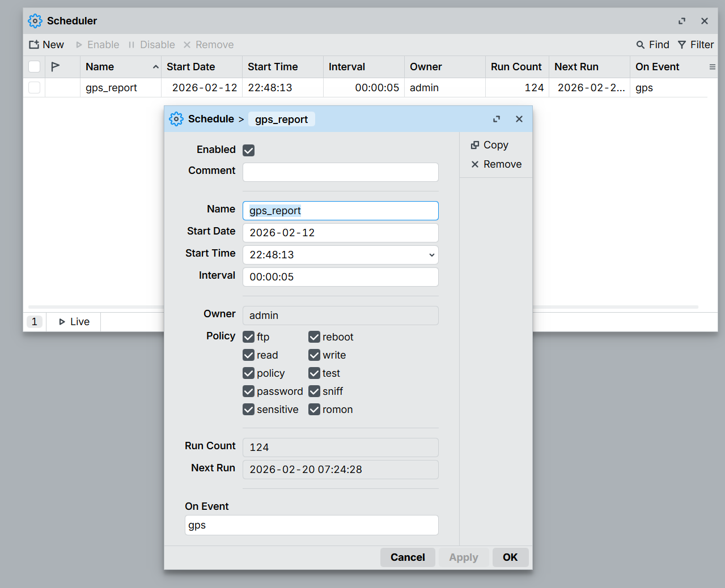Remove schedule via dialog side panel
The width and height of the screenshot is (725, 588).
point(496,164)
